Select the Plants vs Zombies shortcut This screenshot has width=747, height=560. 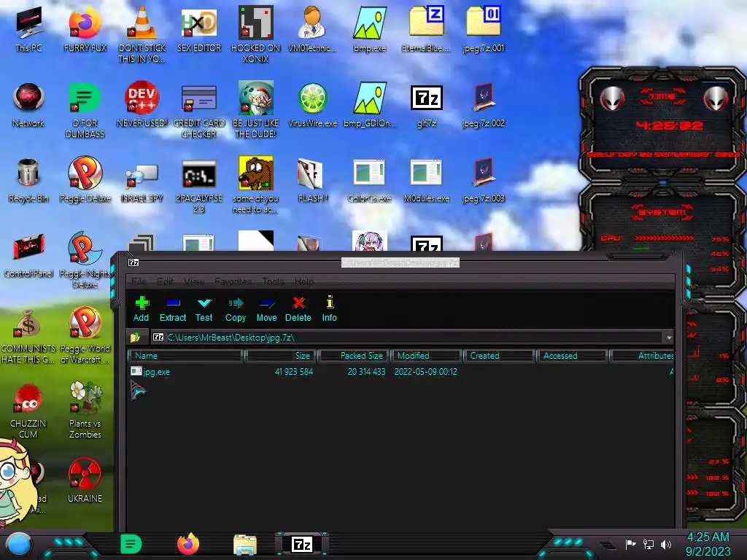tap(85, 410)
